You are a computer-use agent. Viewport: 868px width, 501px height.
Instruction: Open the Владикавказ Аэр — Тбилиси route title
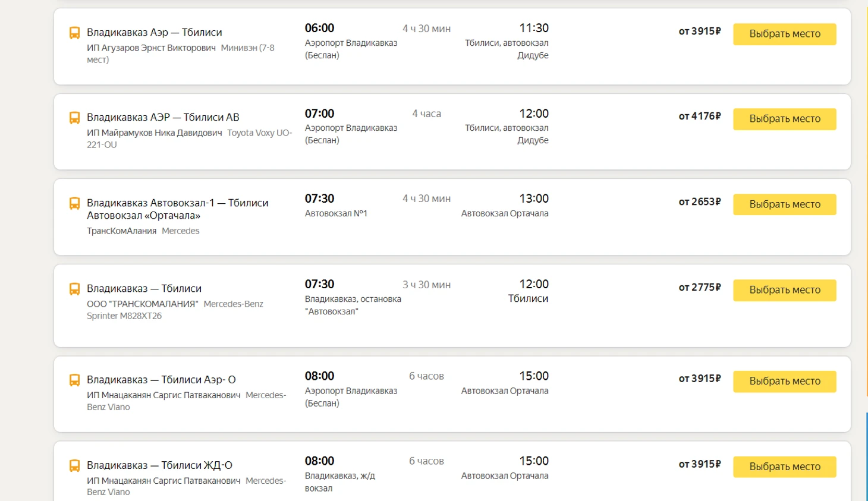pyautogui.click(x=154, y=33)
